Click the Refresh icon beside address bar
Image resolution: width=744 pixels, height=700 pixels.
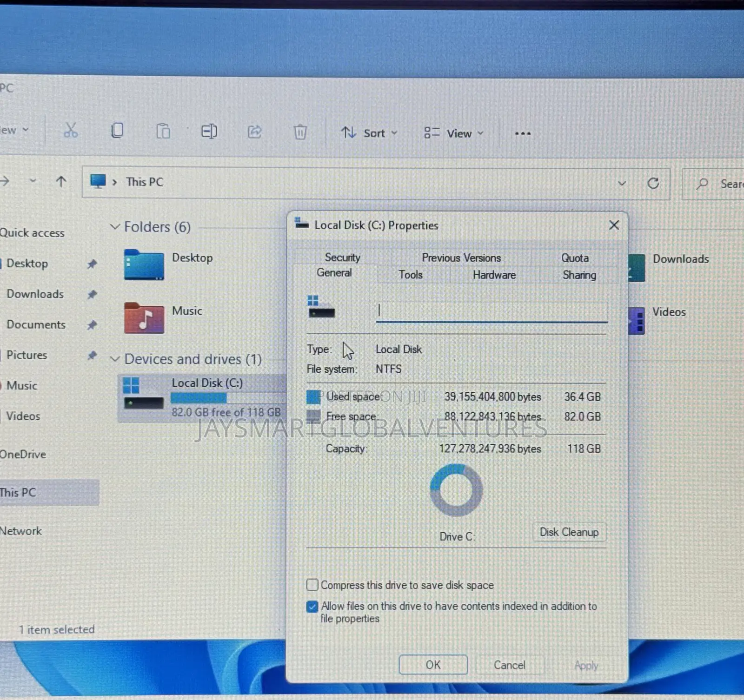coord(653,183)
